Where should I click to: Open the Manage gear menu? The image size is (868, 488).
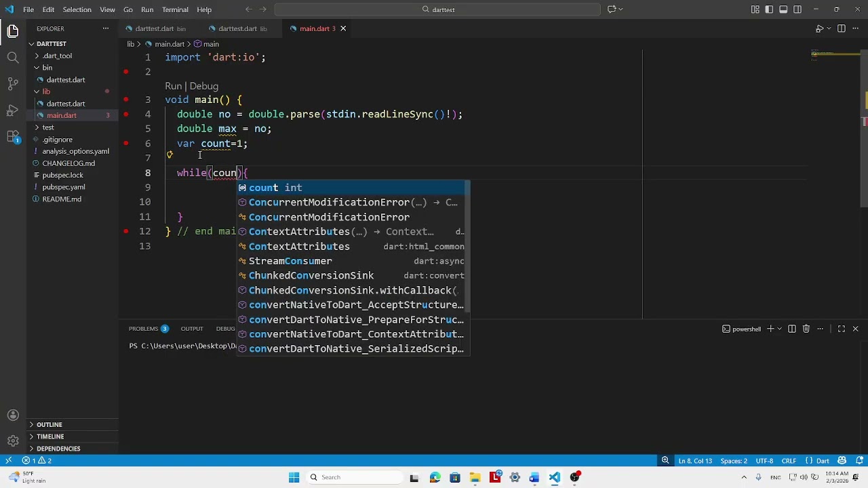tap(13, 441)
